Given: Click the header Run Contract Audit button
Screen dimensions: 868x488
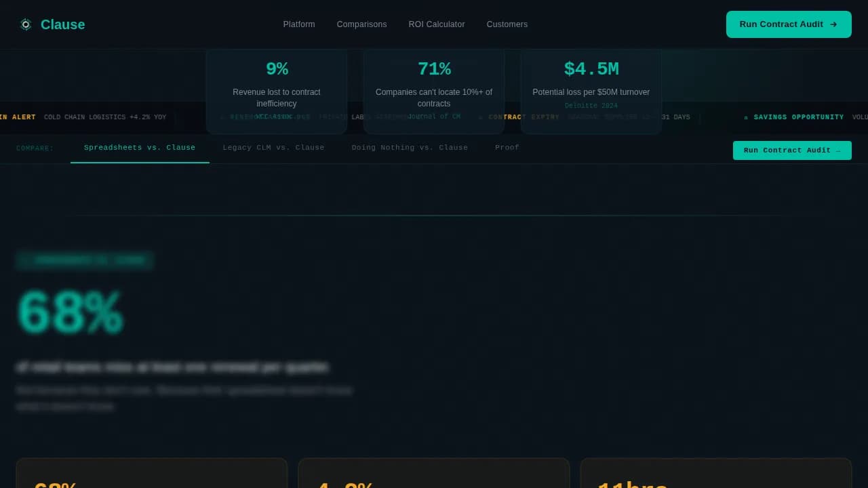Looking at the screenshot, I should [789, 24].
